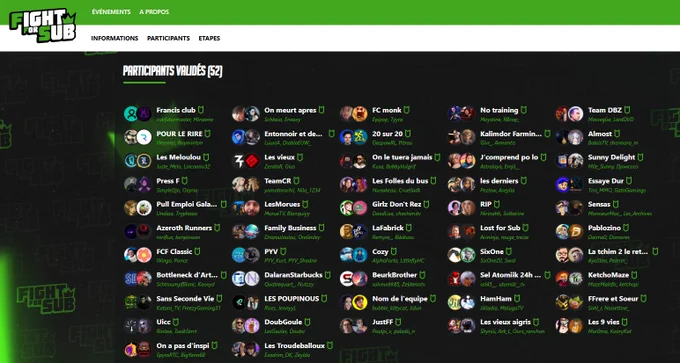Viewport: 680px width, 363px height.
Task: Open the Les Troudeballoux team
Action: tap(294, 346)
